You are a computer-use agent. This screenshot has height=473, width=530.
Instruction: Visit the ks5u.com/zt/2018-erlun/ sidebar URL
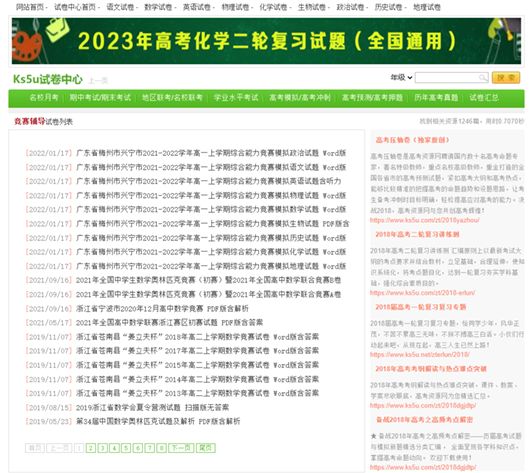pos(423,292)
